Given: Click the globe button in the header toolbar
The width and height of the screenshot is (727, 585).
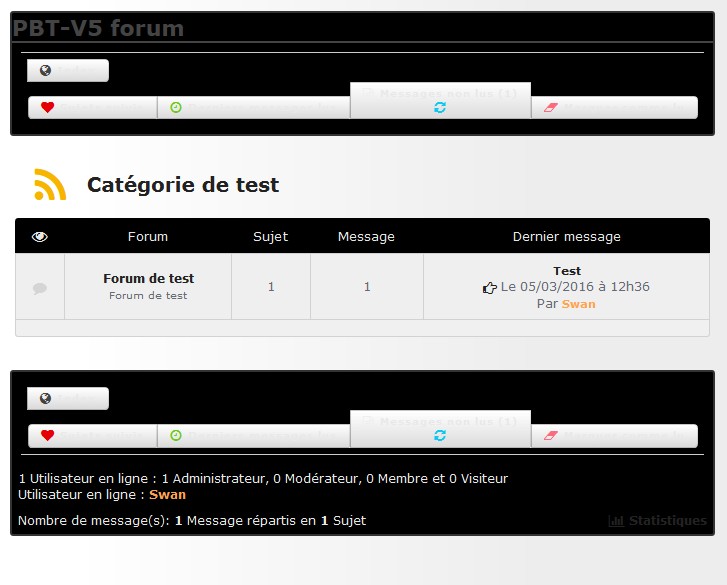Looking at the screenshot, I should (67, 71).
